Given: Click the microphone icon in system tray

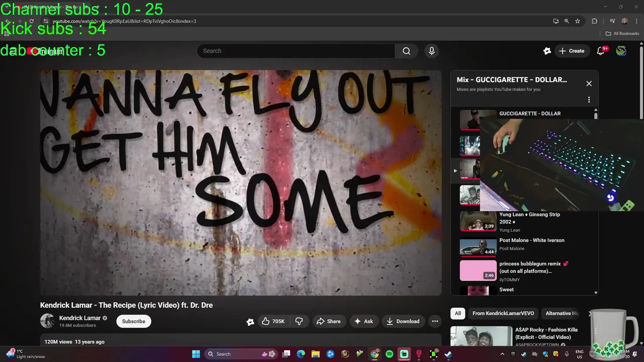Looking at the screenshot, I should click(x=567, y=354).
